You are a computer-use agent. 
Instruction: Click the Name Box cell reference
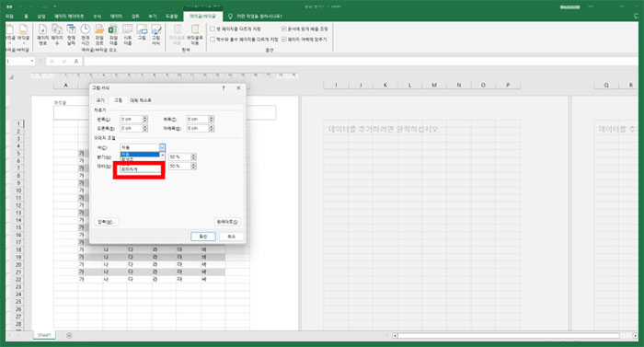17,62
